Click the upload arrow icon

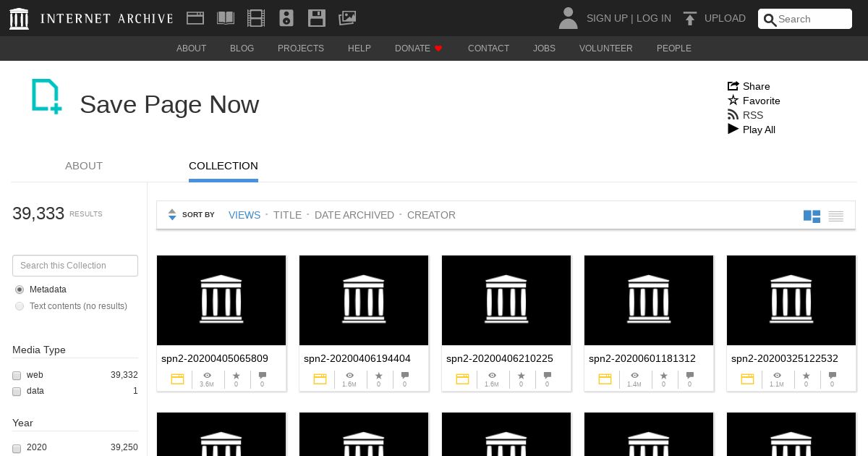pyautogui.click(x=690, y=19)
